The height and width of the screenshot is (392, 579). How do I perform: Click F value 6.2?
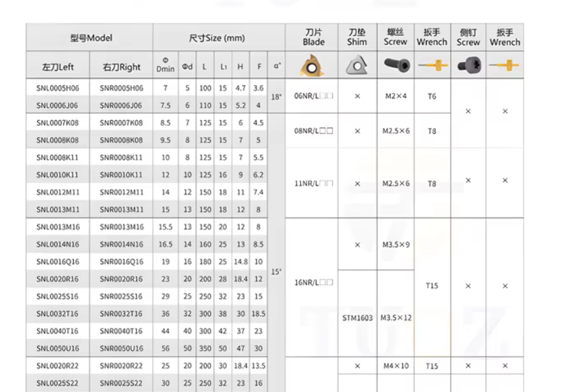coord(258,174)
